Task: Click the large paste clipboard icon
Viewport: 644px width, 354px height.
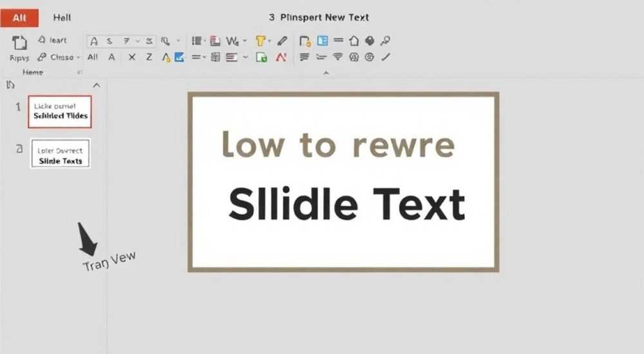Action: coord(19,42)
